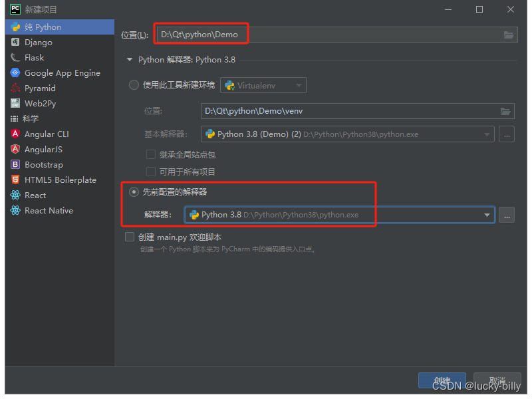Click the 科学 list icon
The height and width of the screenshot is (399, 532).
(14, 119)
